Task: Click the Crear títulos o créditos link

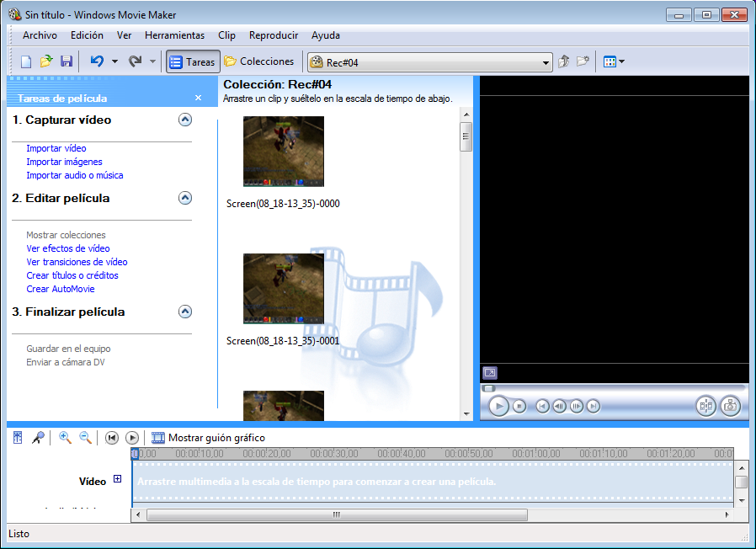Action: (x=72, y=275)
